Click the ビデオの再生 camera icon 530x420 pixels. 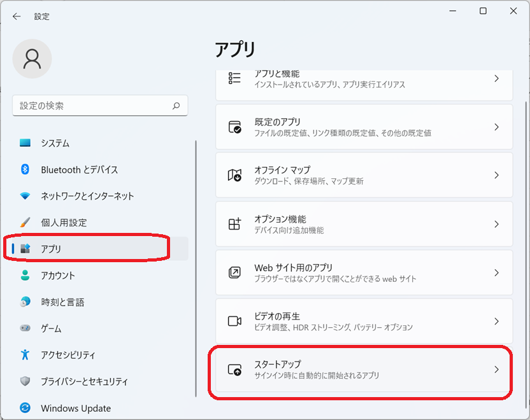pyautogui.click(x=234, y=321)
